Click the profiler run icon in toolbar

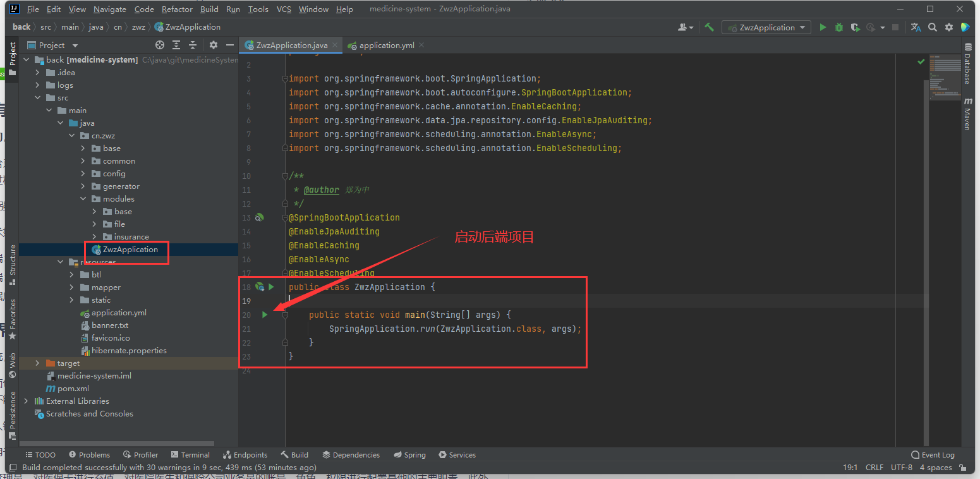point(871,27)
